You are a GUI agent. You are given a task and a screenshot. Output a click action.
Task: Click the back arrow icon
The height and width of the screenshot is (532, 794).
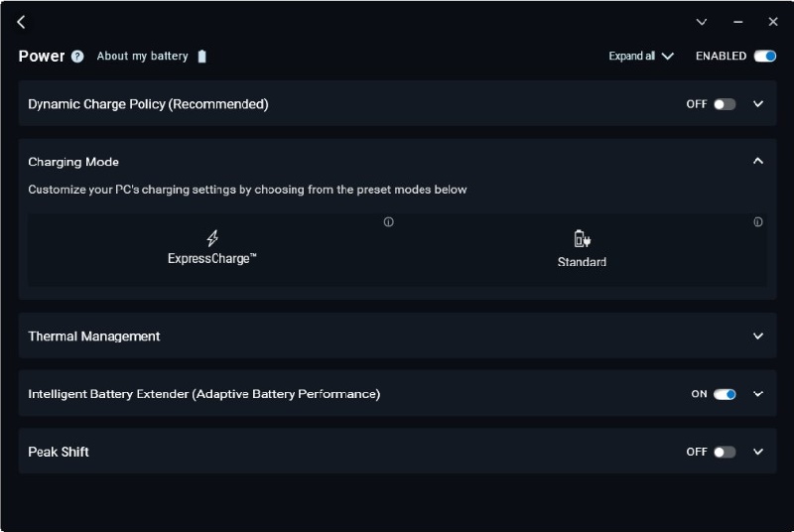pyautogui.click(x=21, y=22)
